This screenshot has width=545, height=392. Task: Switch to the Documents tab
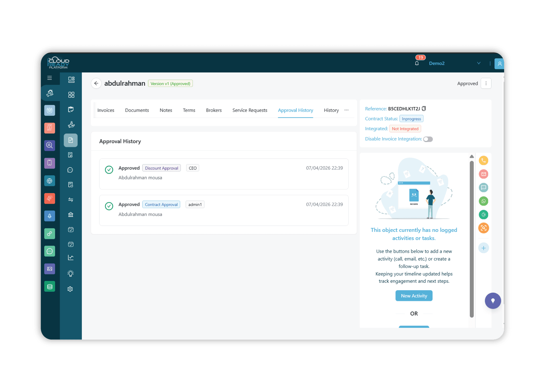(137, 110)
